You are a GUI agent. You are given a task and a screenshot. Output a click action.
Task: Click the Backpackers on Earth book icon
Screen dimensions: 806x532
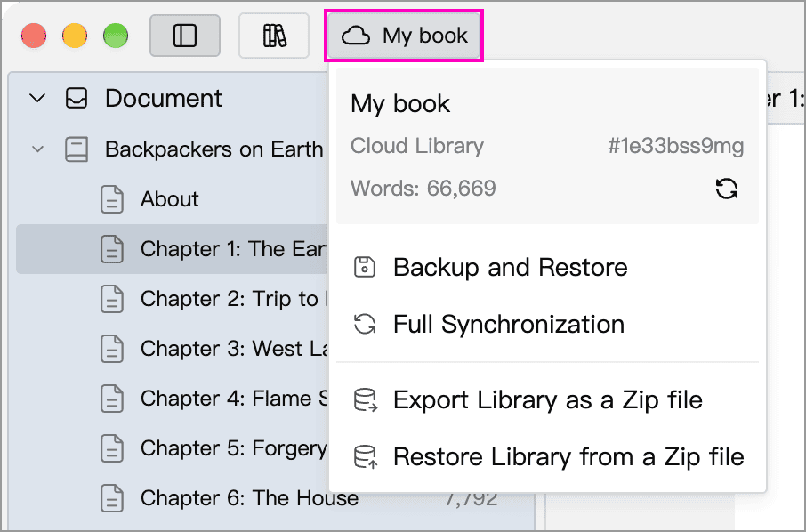tap(77, 149)
